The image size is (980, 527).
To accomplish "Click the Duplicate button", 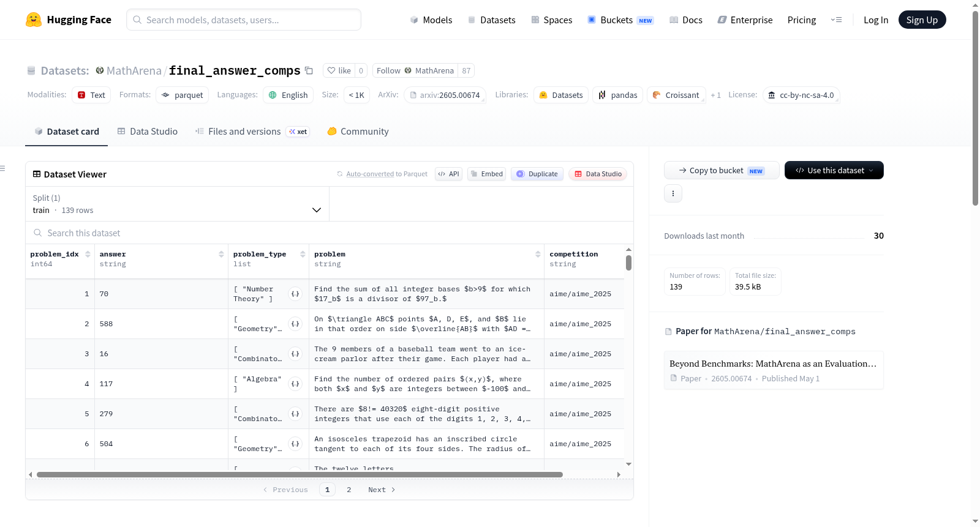I will tap(537, 174).
